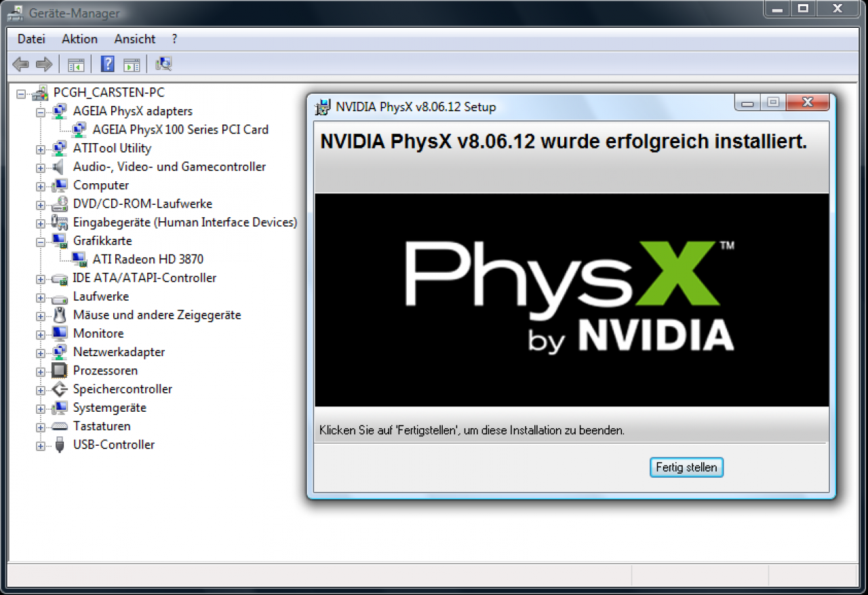
Task: Close the NVIDIA PhysX Setup dialog
Action: pos(807,102)
